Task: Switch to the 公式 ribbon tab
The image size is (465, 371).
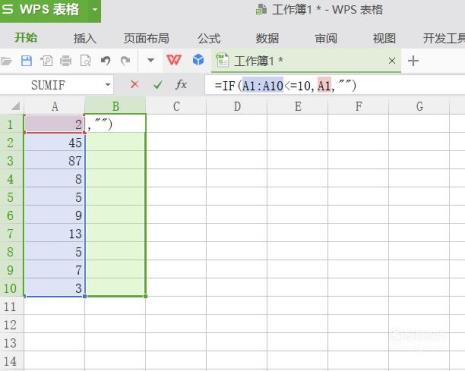Action: tap(209, 38)
